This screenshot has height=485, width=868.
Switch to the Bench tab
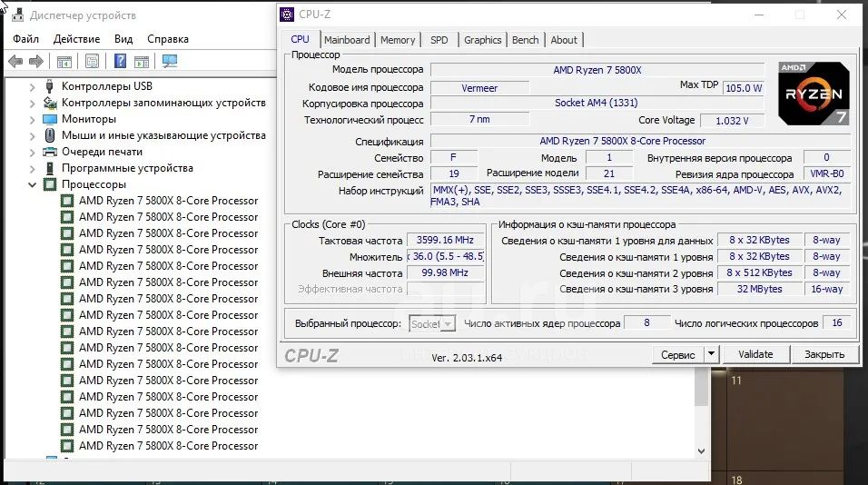[x=526, y=40]
